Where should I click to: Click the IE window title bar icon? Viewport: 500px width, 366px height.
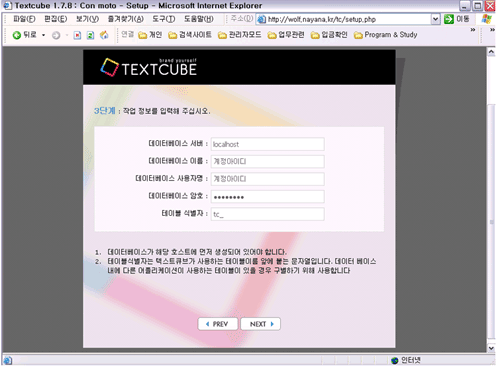pos(7,6)
